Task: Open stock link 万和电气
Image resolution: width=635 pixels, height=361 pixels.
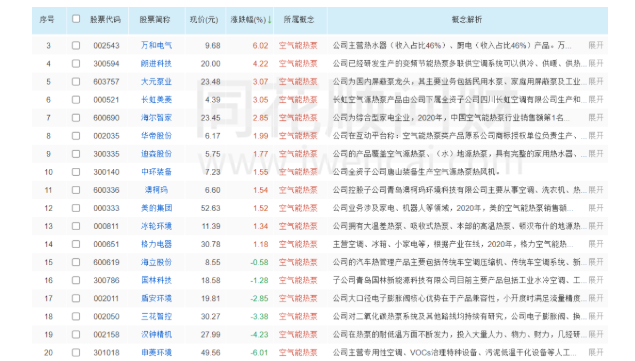Action: coord(156,45)
